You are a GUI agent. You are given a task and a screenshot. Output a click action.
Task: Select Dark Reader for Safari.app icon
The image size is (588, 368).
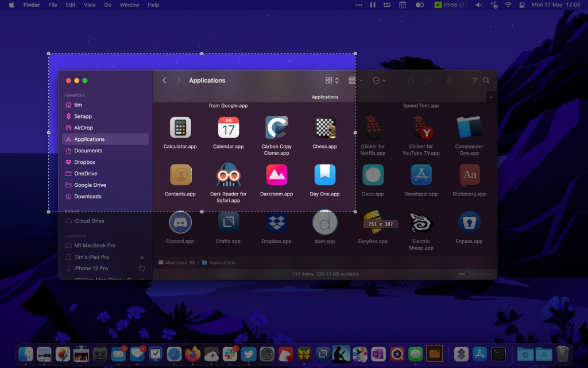tap(229, 175)
